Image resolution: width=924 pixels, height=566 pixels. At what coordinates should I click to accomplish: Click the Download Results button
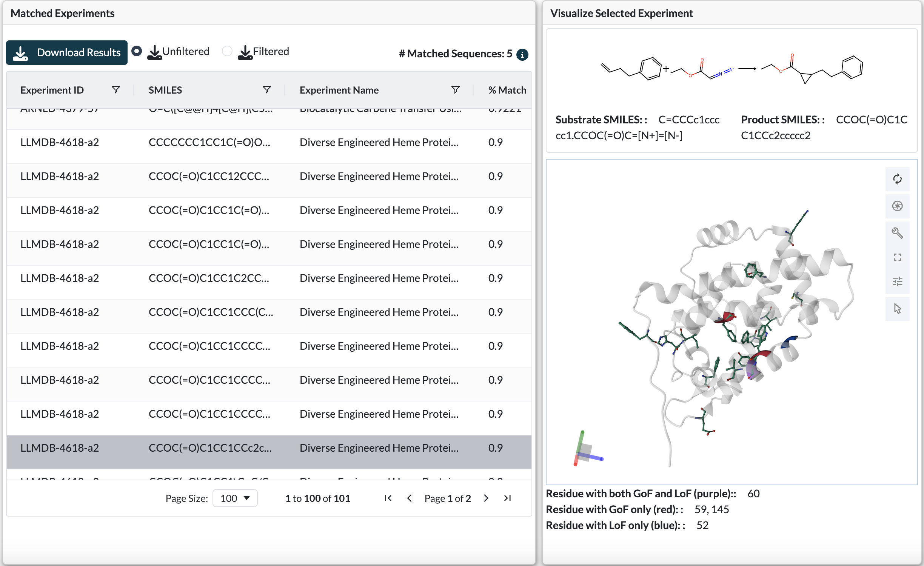(67, 52)
